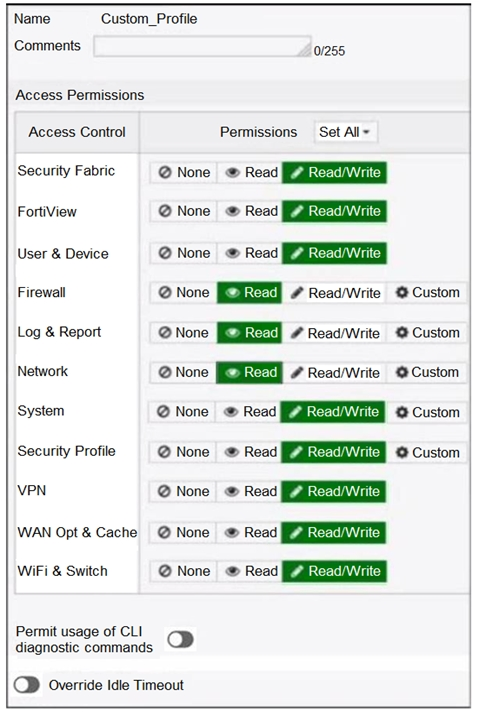
Task: Select Custom option for Network
Action: [x=427, y=373]
